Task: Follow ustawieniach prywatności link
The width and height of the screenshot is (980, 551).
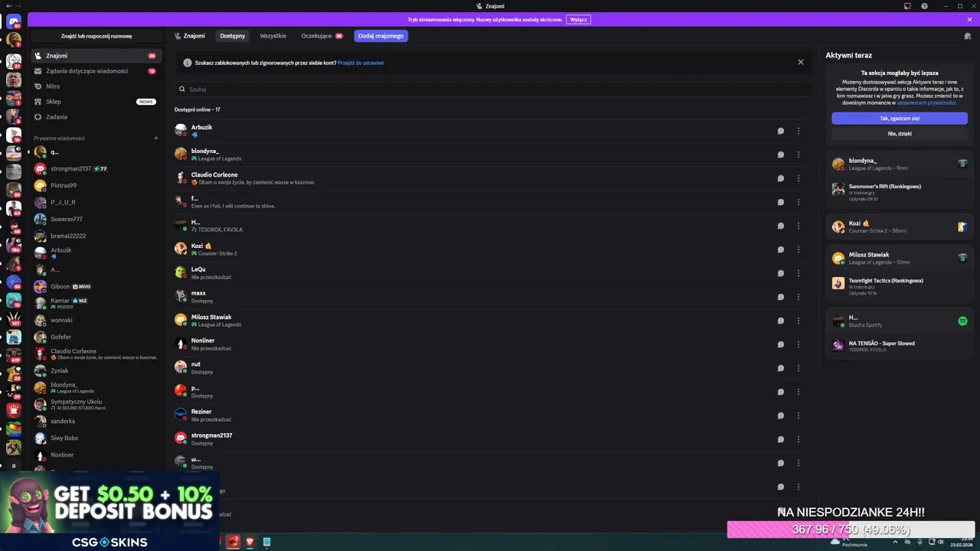Action: point(926,103)
